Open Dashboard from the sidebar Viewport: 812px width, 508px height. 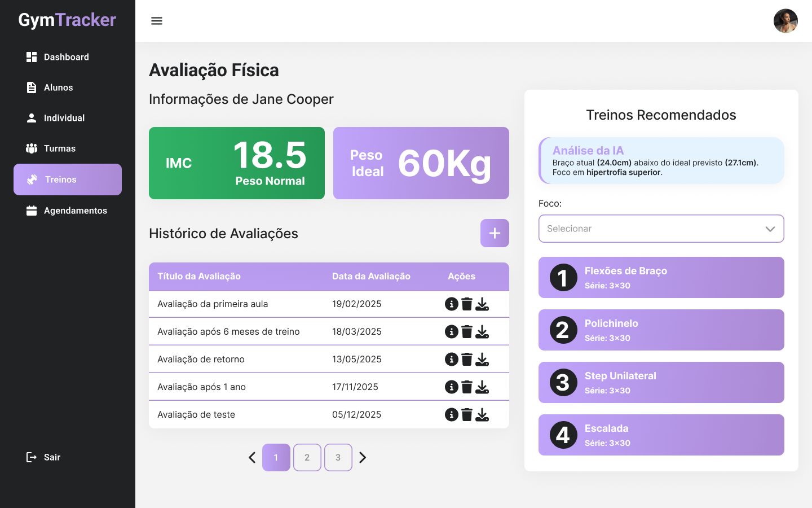pos(66,57)
